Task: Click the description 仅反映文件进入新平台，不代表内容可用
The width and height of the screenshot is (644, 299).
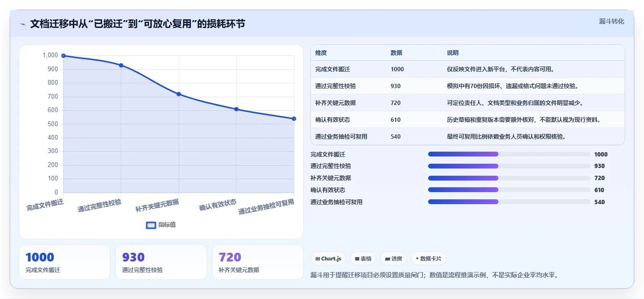Action: coord(500,69)
